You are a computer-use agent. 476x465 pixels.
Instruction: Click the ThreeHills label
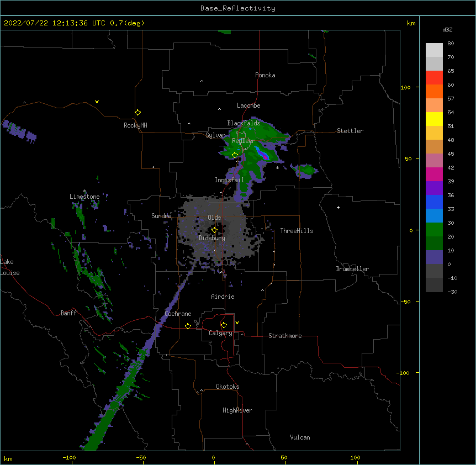[297, 231]
